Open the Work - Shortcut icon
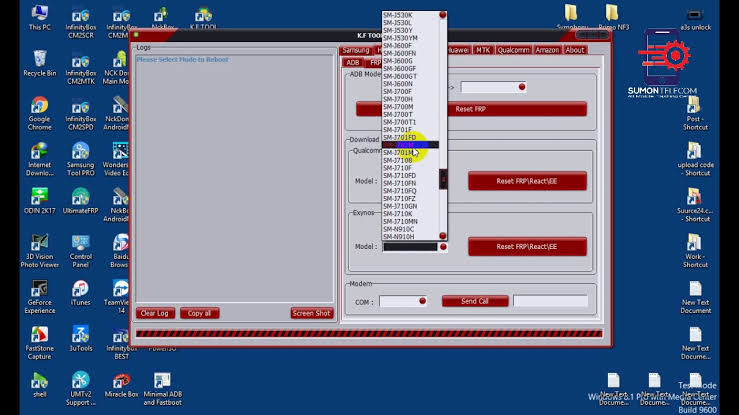739x415 pixels. pos(695,251)
